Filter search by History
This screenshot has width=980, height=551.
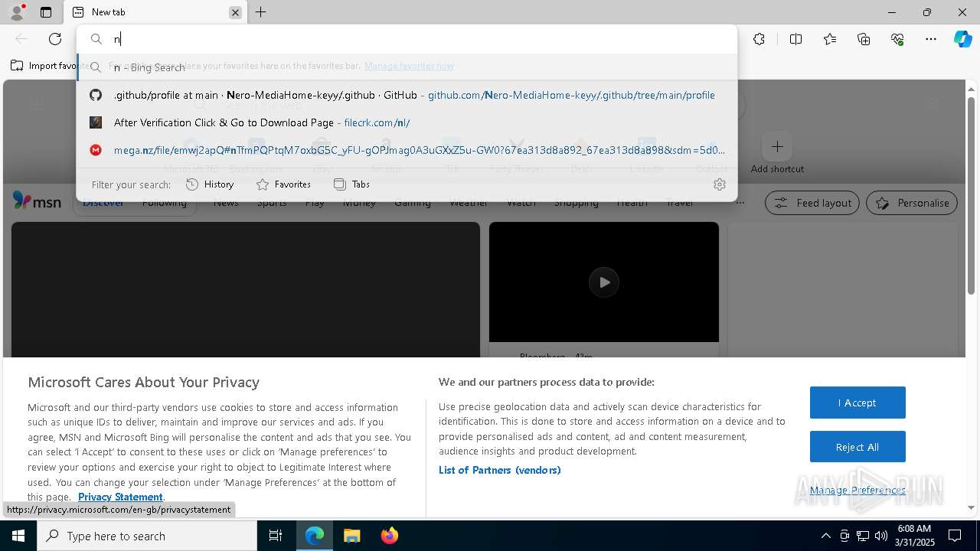point(210,184)
